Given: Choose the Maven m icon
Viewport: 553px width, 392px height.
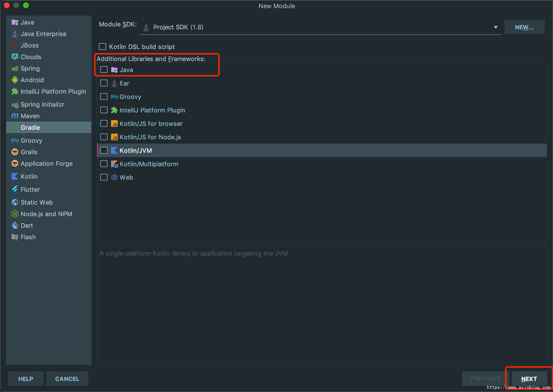Looking at the screenshot, I should tap(15, 116).
